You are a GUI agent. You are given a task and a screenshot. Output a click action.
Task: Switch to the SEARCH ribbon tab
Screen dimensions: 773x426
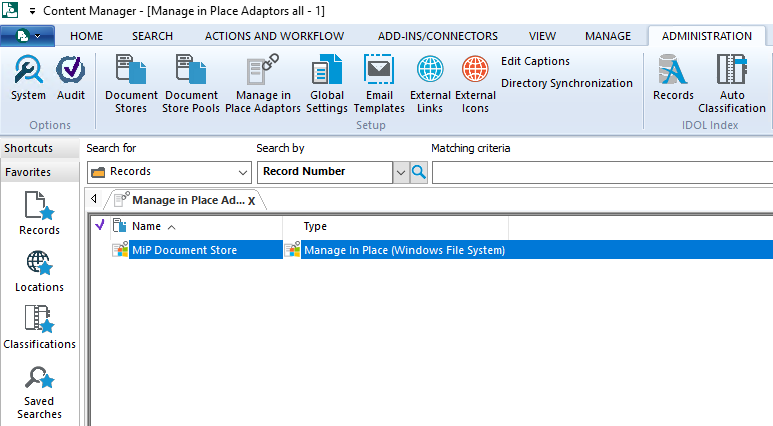coord(152,36)
